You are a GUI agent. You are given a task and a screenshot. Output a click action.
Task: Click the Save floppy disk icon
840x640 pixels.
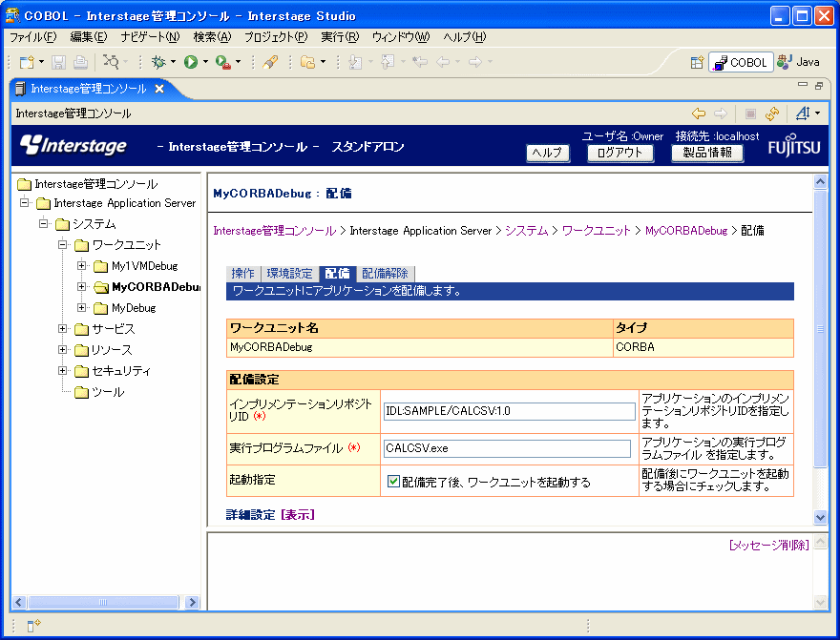58,62
